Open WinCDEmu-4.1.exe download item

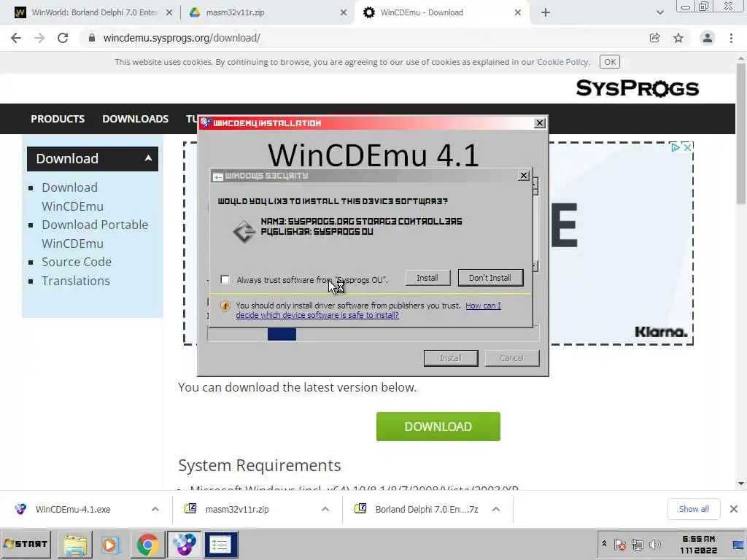pyautogui.click(x=73, y=509)
